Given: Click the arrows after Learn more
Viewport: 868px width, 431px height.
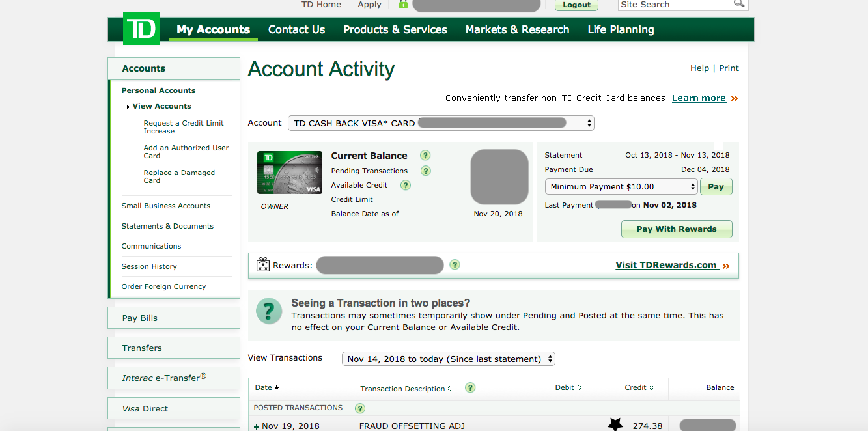Looking at the screenshot, I should [734, 98].
